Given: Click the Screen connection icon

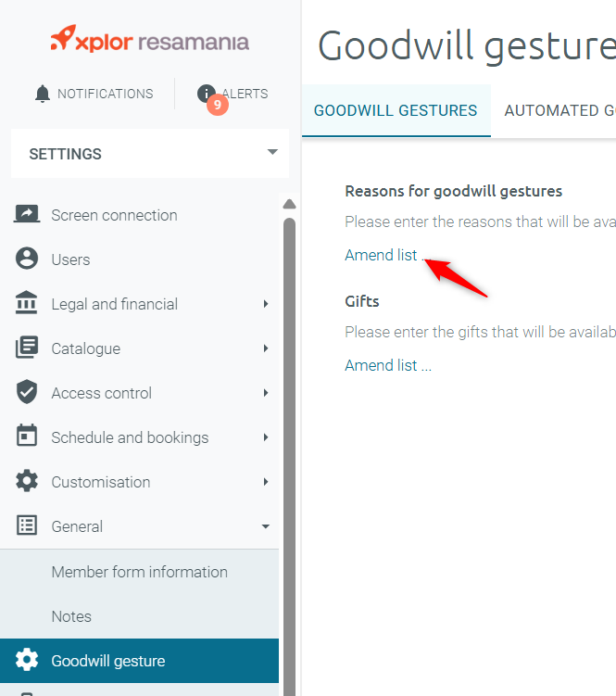Looking at the screenshot, I should (27, 214).
